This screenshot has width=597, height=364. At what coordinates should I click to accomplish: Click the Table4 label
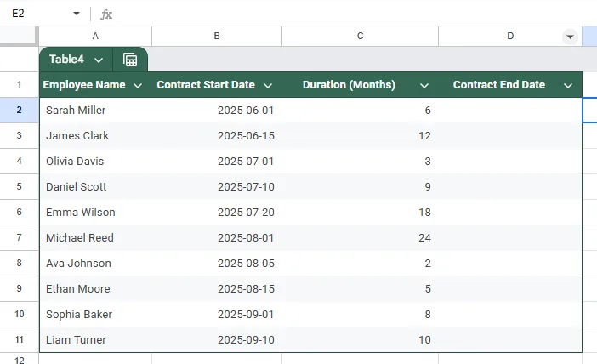coord(66,60)
